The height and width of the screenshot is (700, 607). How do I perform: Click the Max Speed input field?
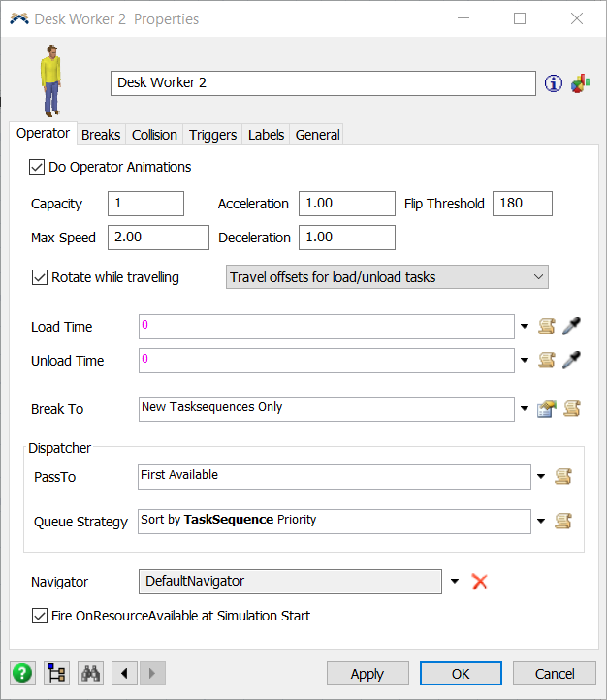(158, 238)
